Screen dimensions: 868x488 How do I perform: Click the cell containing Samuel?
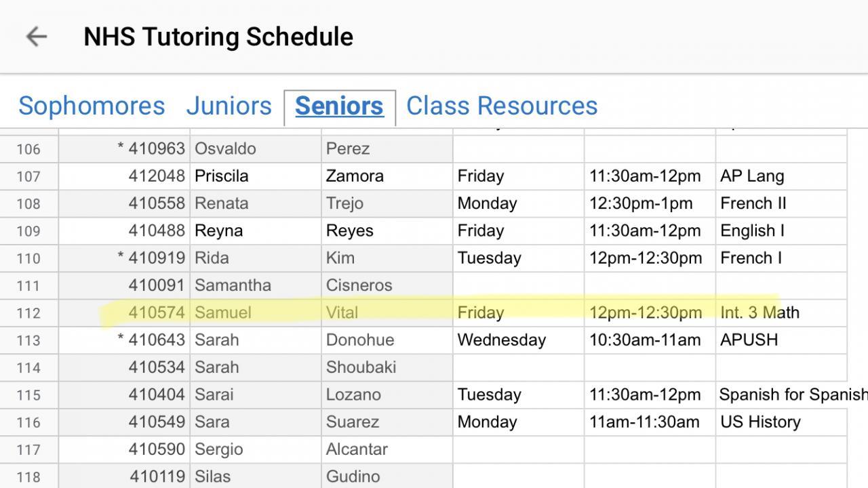pos(254,312)
